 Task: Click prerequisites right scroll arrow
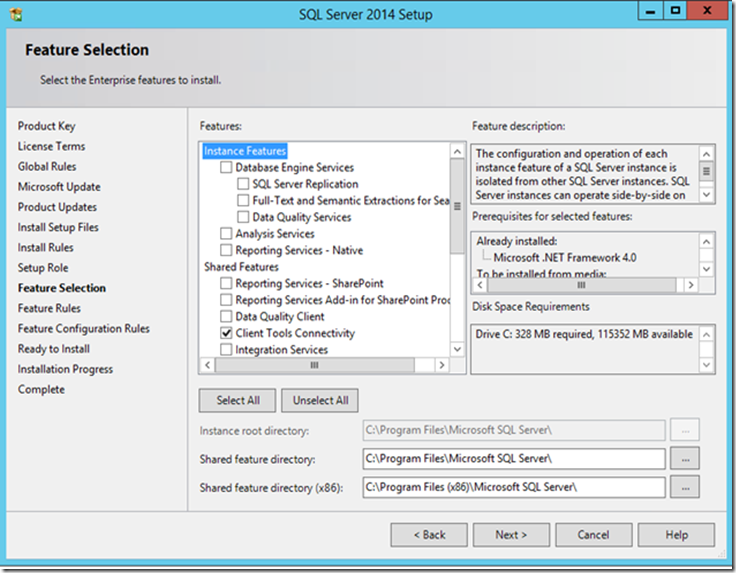690,285
